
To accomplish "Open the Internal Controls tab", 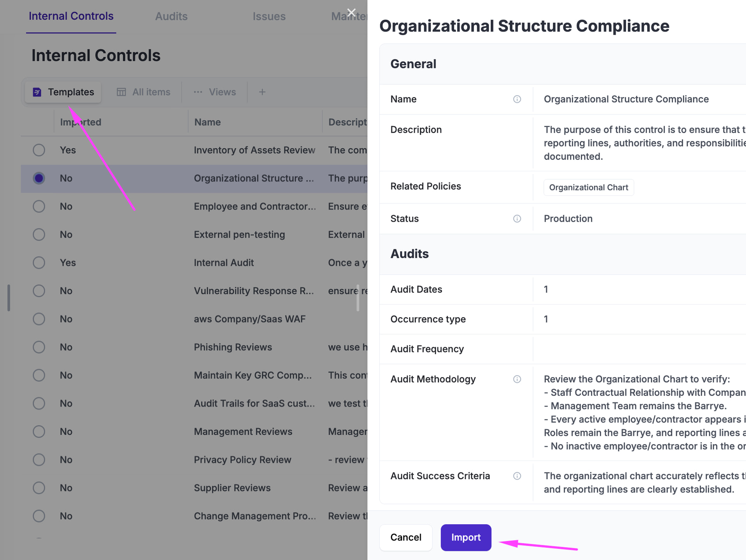I will coord(71,16).
